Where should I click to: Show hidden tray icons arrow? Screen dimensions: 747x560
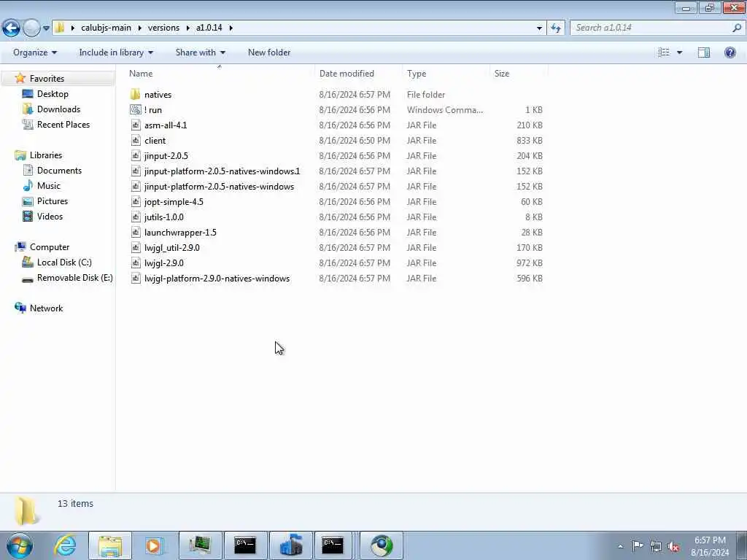click(x=620, y=546)
